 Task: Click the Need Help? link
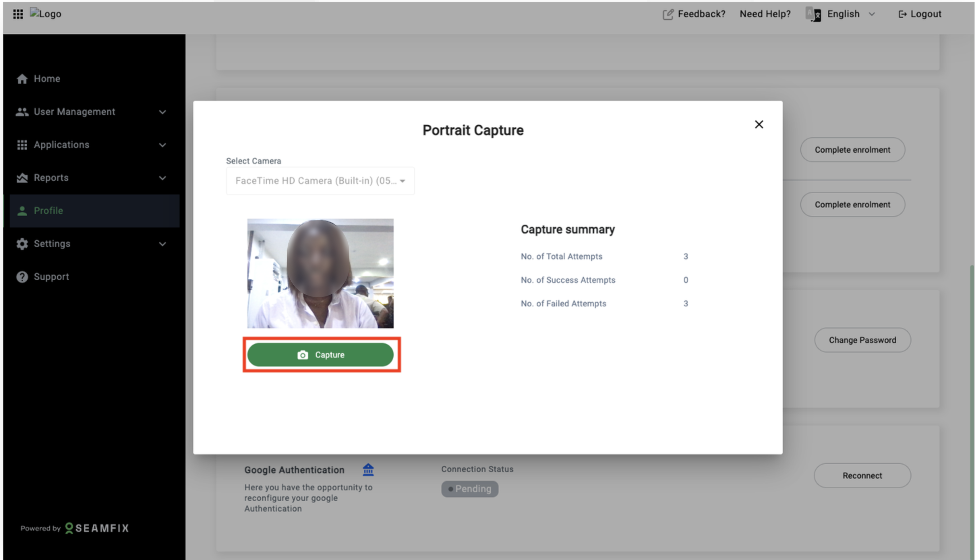tap(765, 14)
